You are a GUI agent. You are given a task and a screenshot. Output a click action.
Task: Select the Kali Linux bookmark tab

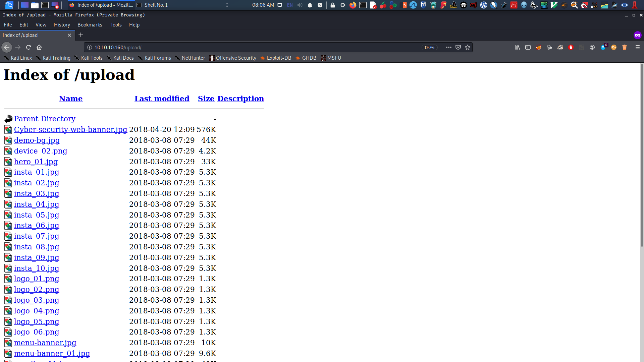20,58
